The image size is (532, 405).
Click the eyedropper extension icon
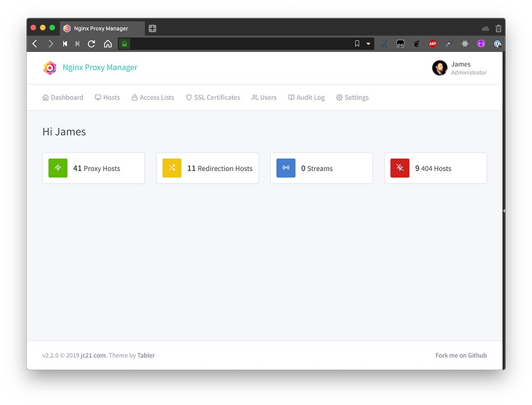coord(449,44)
